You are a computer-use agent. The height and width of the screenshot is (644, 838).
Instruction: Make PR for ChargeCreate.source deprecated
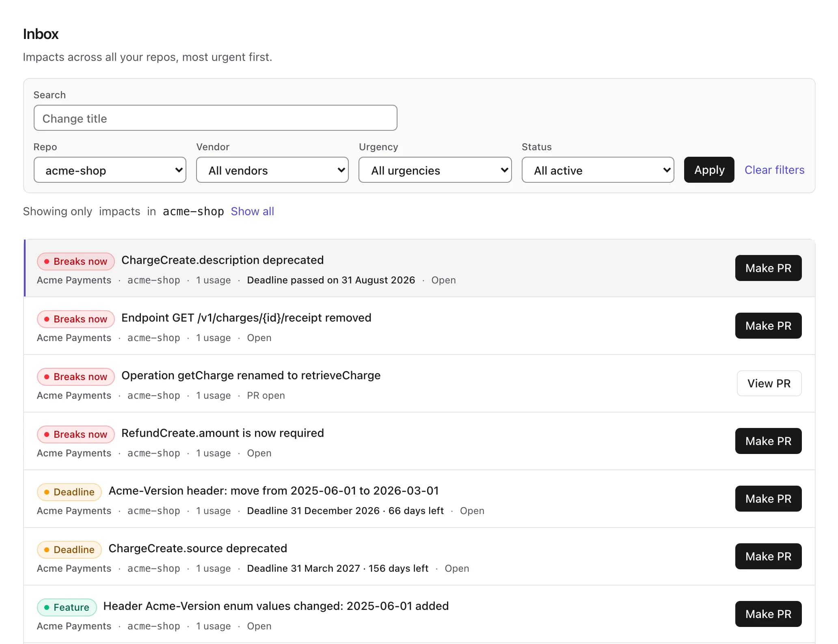(768, 556)
